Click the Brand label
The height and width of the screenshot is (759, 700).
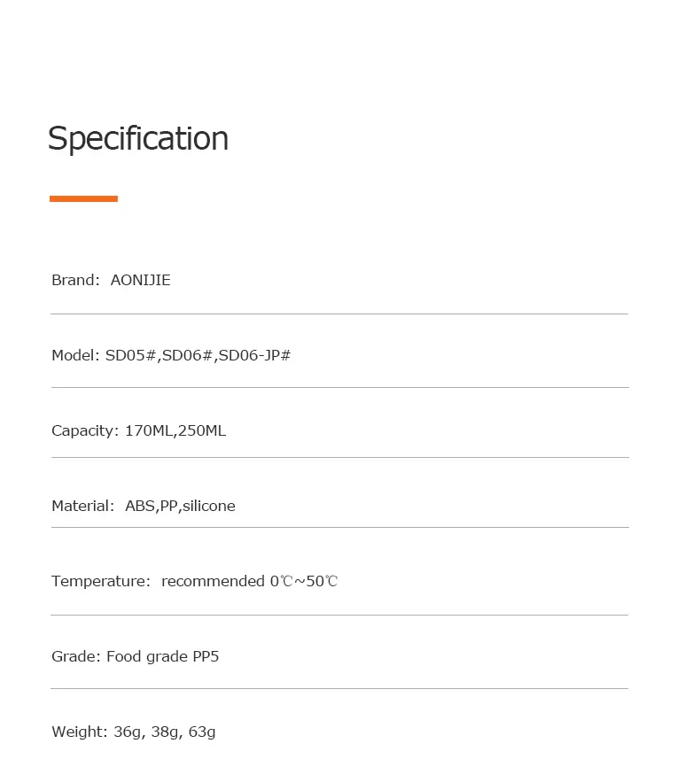pos(75,280)
